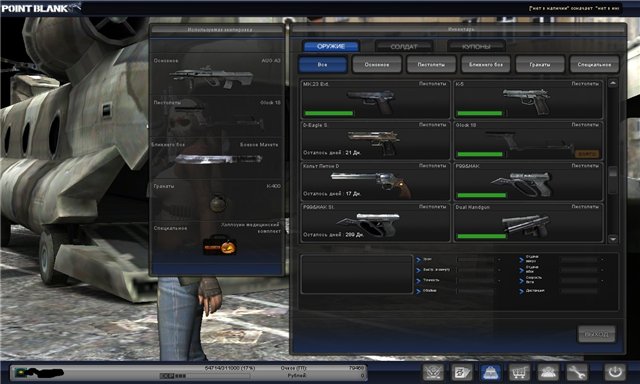Show all items with Все filter

click(322, 64)
